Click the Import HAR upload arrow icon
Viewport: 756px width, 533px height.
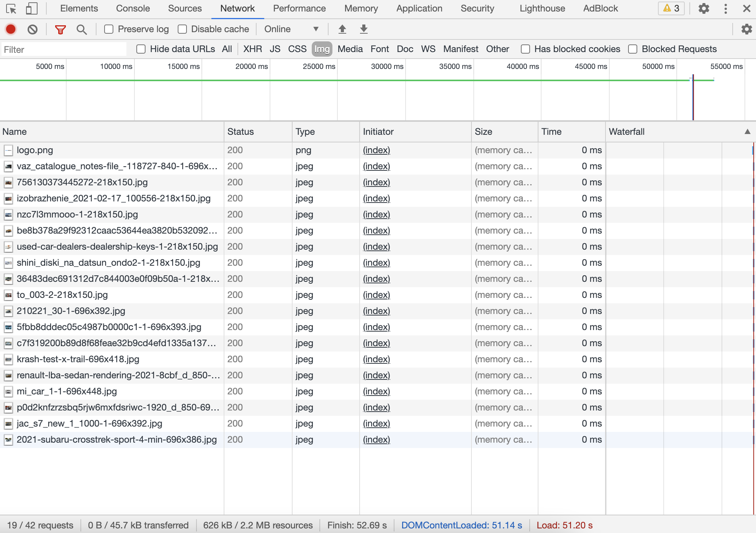342,29
